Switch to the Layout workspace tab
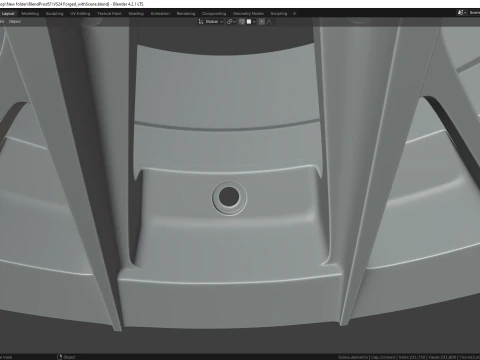Image resolution: width=480 pixels, height=360 pixels. [x=8, y=14]
